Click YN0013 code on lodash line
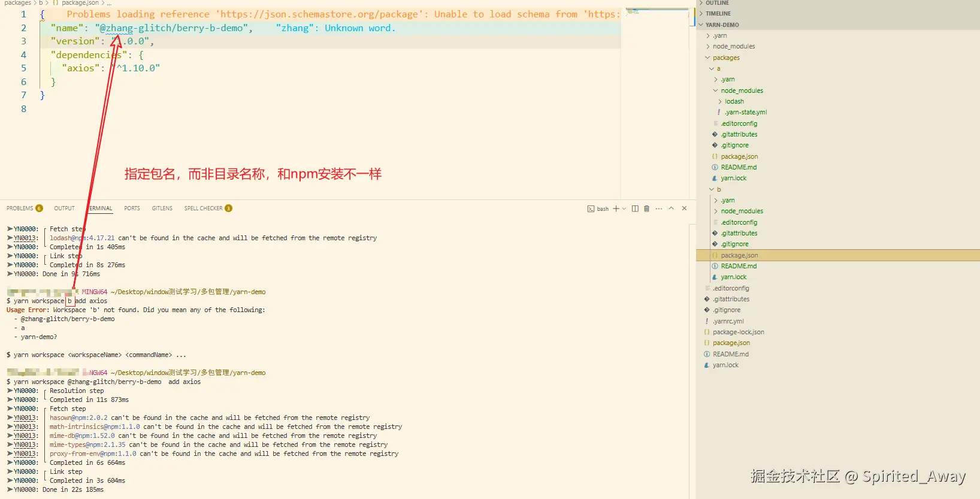 pos(26,238)
